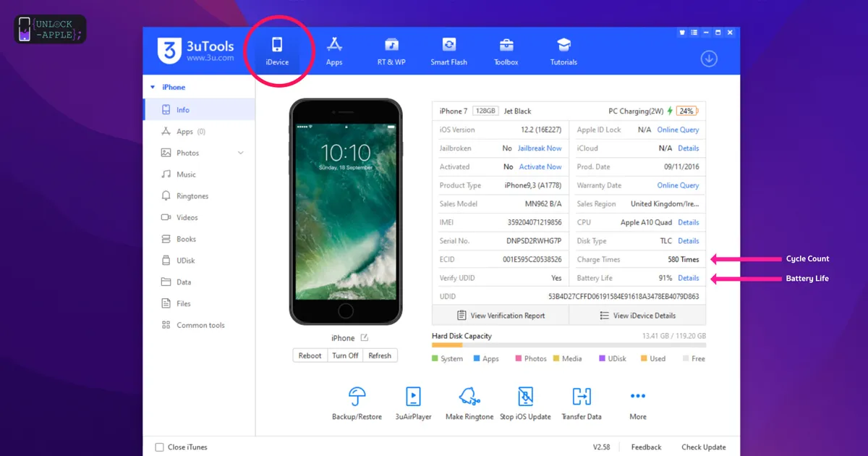Open the RT & WP tab
The image size is (868, 456).
(391, 51)
